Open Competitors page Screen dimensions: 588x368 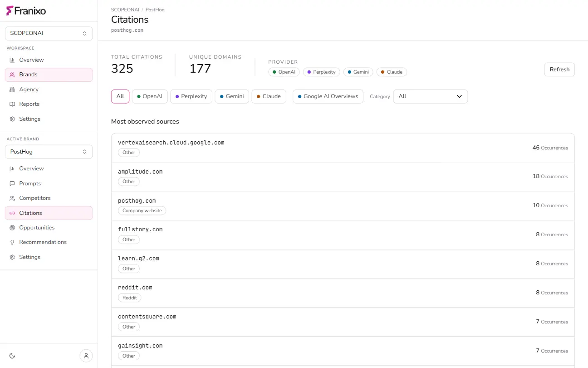pos(49,198)
